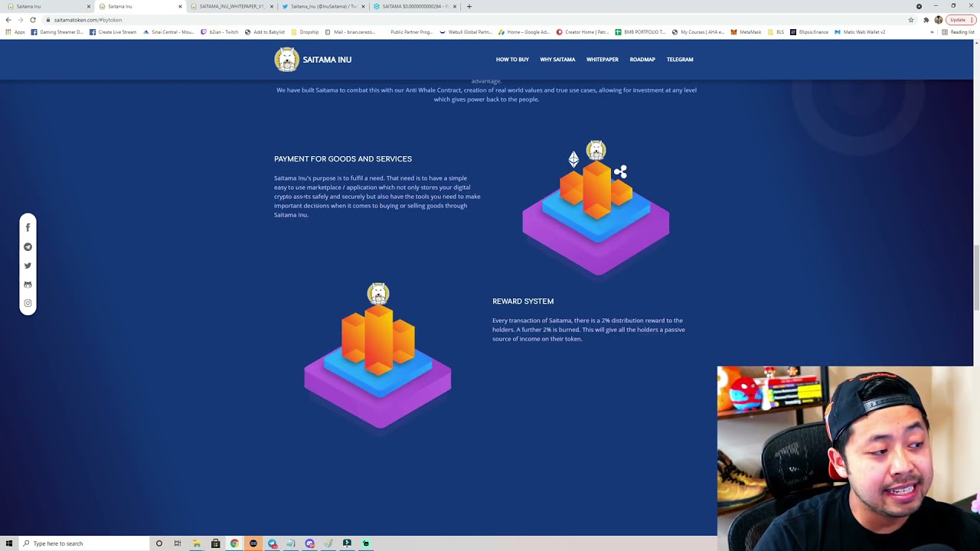Switch to SAITAMA $0.00000000284 price tab
This screenshot has height=551, width=980.
[x=414, y=6]
